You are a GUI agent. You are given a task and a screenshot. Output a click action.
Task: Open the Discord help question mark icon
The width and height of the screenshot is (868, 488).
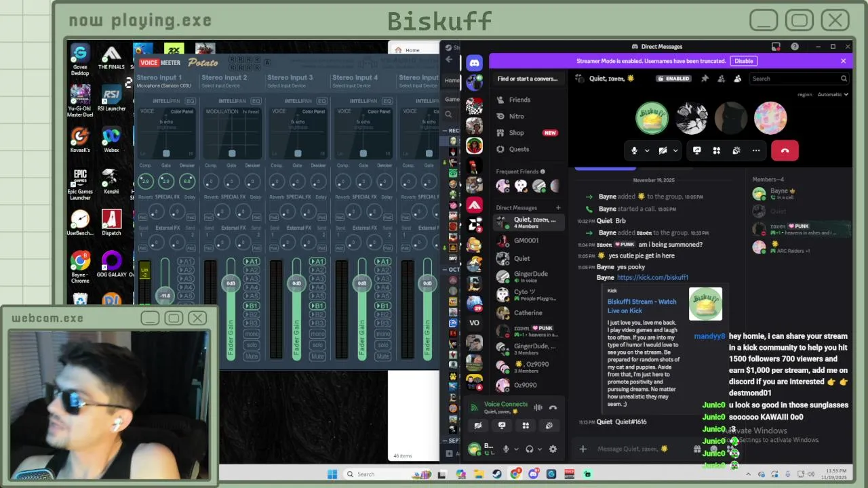(795, 47)
